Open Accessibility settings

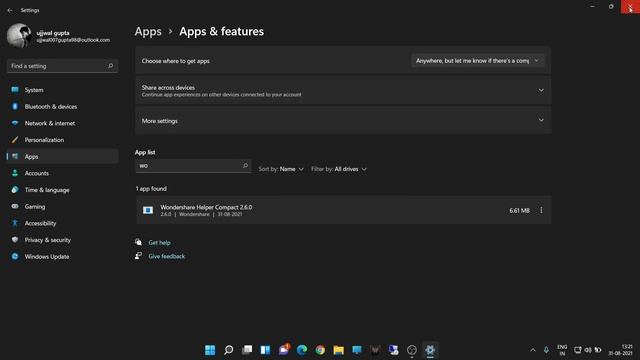(x=62, y=223)
